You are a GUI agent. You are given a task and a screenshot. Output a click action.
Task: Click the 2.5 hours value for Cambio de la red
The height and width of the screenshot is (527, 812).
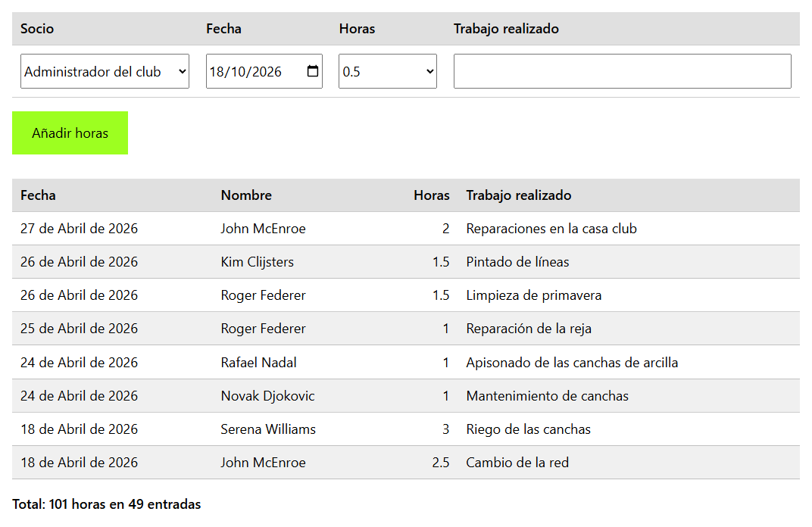point(441,463)
